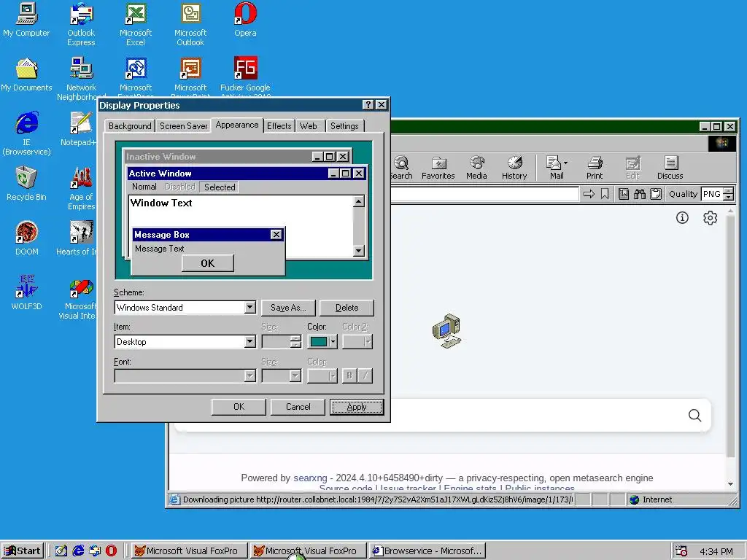The height and width of the screenshot is (560, 747).
Task: Select the DOOM desktop shortcut
Action: click(26, 238)
